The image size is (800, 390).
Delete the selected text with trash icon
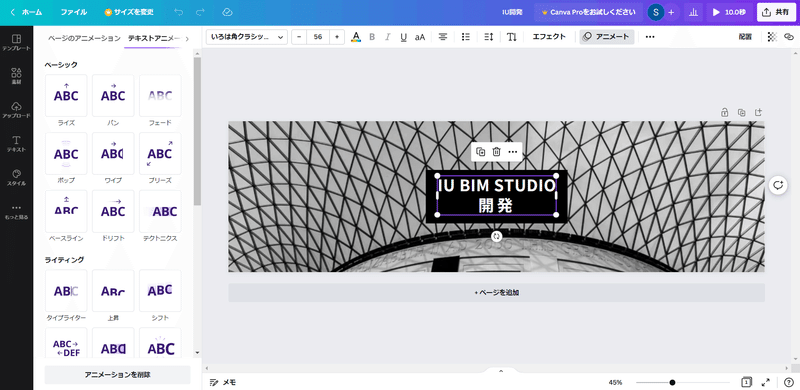point(496,152)
